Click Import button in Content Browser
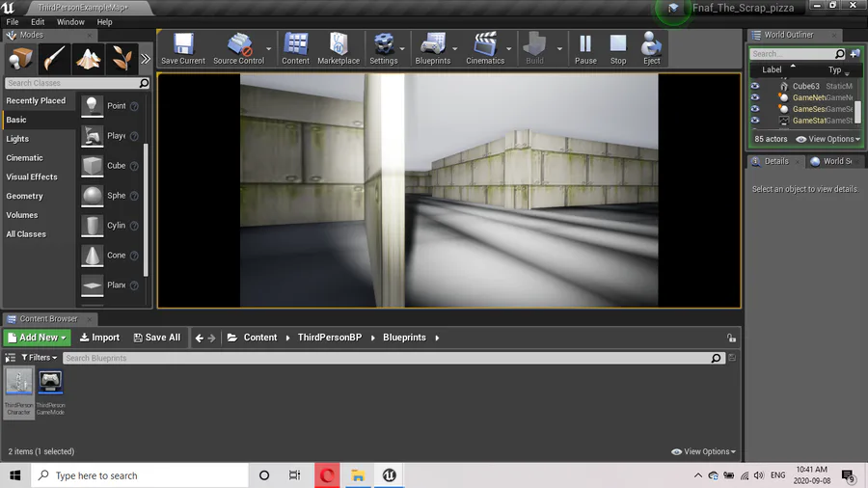 (99, 338)
